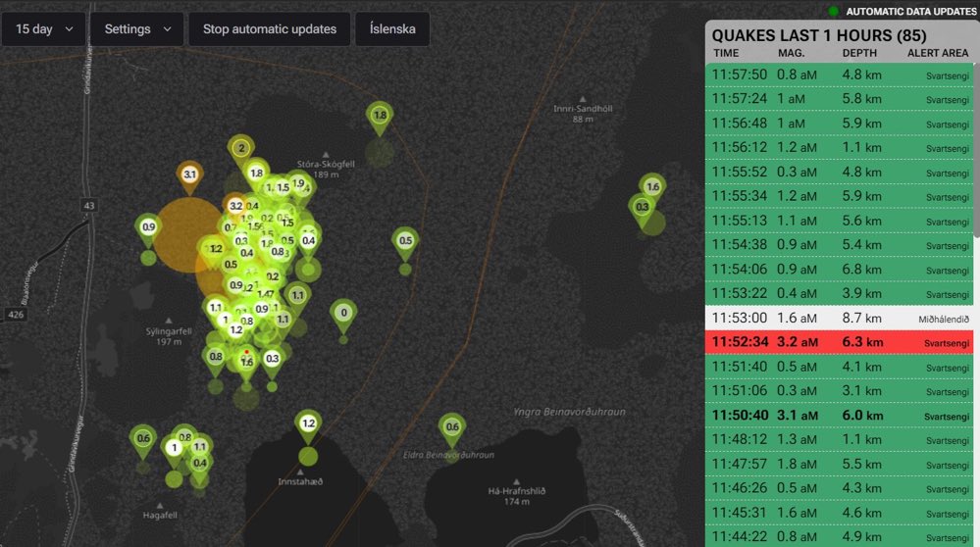Click the 11:50:40 magnitude 3.1 quake row

point(840,416)
